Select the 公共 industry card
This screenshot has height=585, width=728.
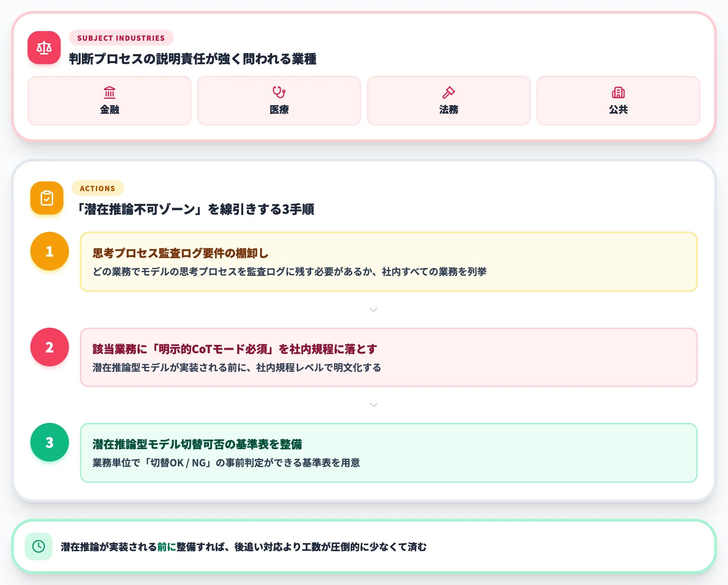[618, 101]
